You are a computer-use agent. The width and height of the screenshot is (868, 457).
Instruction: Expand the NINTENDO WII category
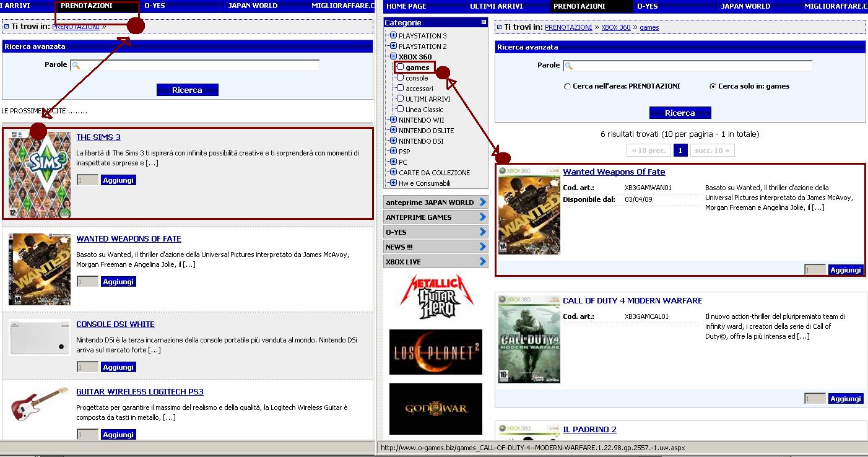393,120
